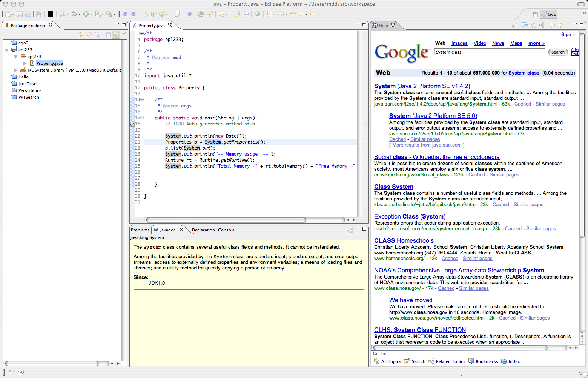Click the Previous Annotation toolbar icon
This screenshot has height=378, width=588.
(x=281, y=14)
